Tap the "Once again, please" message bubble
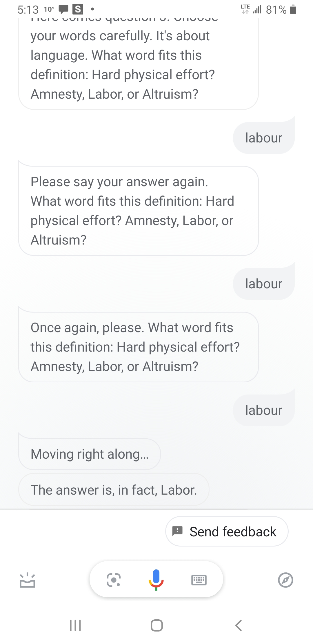313x644 pixels. tap(138, 347)
